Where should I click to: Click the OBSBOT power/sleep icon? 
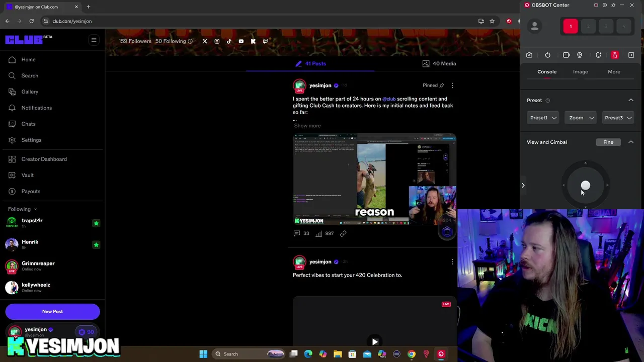click(547, 55)
